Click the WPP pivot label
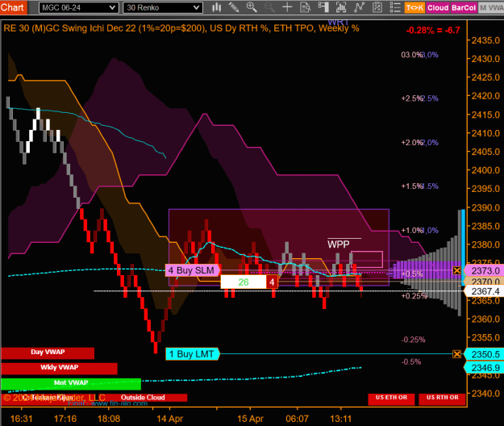 pyautogui.click(x=338, y=244)
